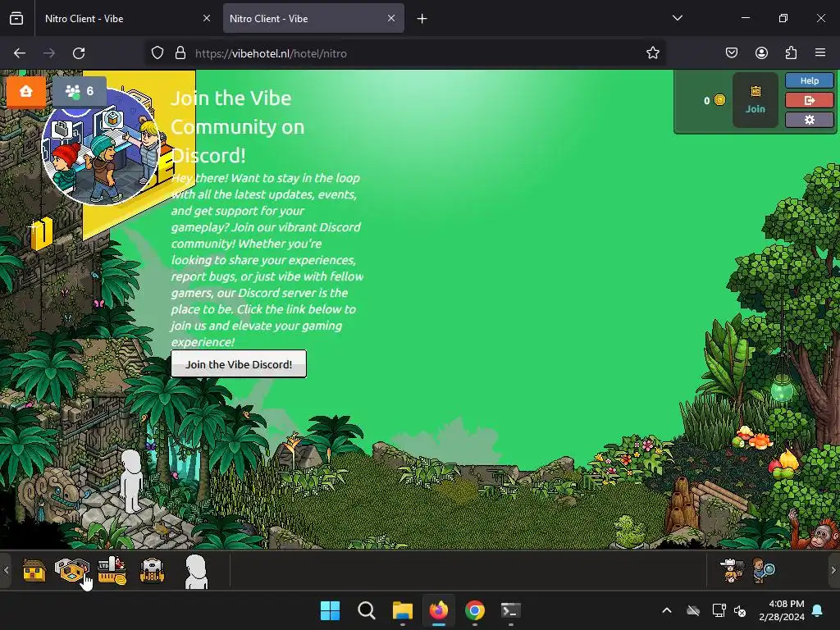Go back with the browser back arrow
The height and width of the screenshot is (630, 840).
(x=20, y=53)
